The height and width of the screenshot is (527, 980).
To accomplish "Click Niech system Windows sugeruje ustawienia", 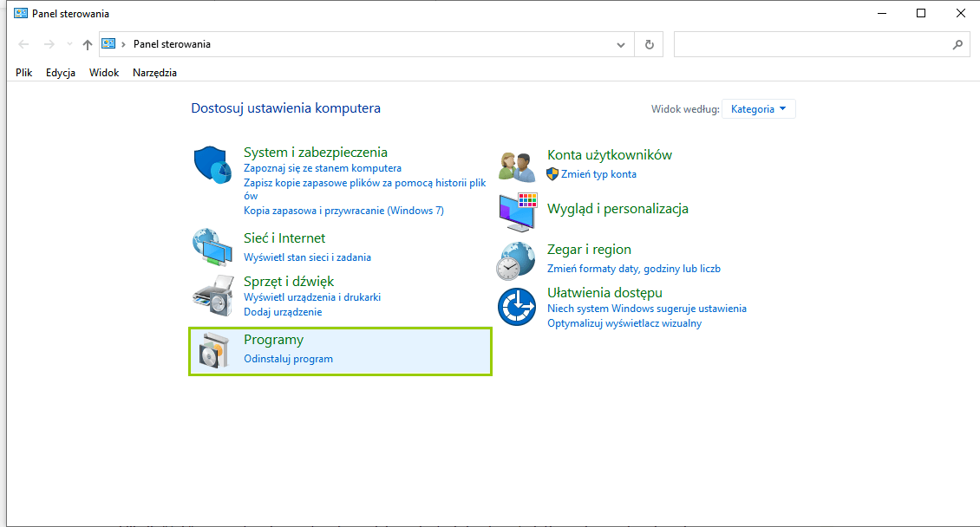I will coord(647,309).
